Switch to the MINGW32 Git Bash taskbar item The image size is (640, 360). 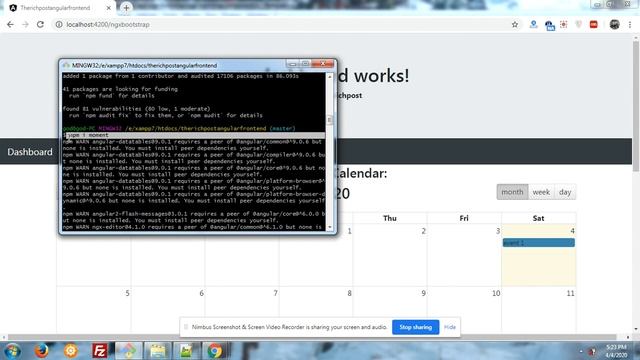pyautogui.click(x=129, y=351)
